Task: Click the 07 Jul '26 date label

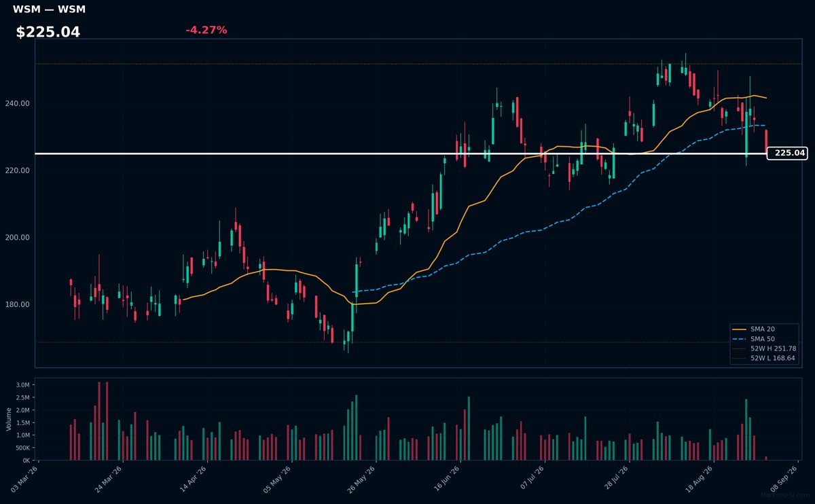Action: [x=531, y=478]
